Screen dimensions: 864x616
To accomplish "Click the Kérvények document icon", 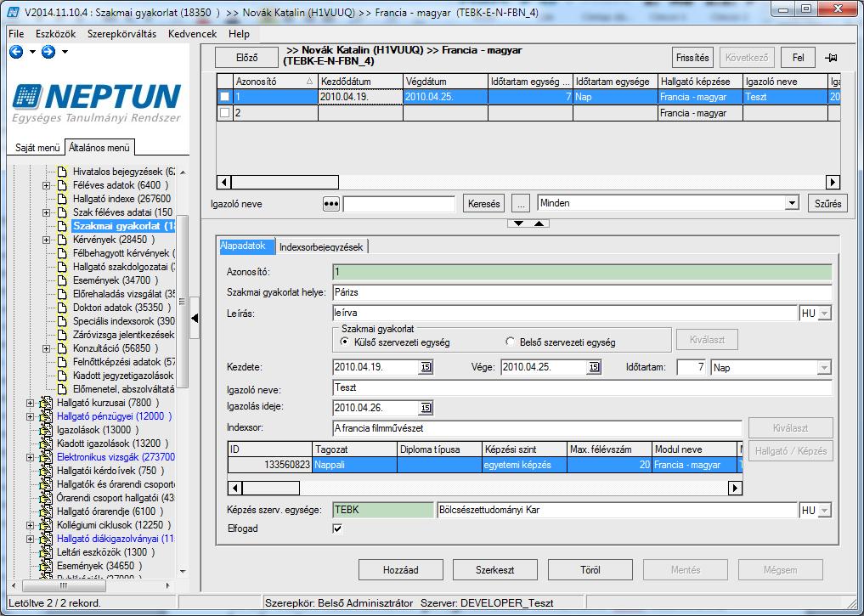I will coord(62,240).
